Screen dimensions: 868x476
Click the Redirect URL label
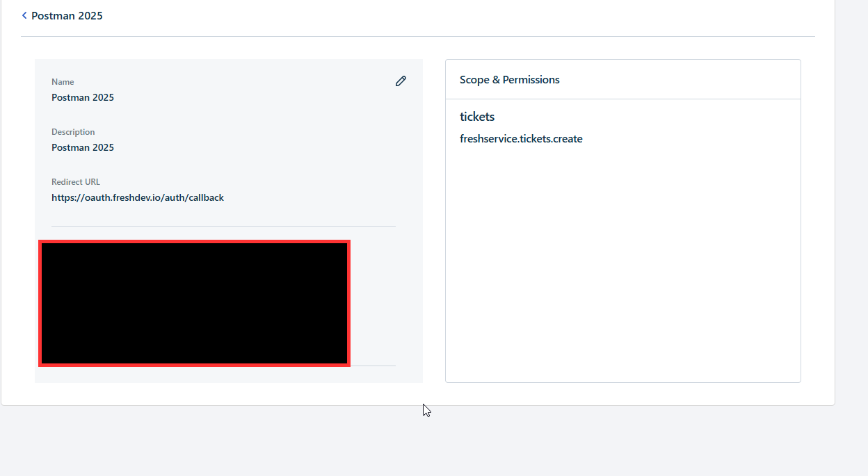coord(76,182)
